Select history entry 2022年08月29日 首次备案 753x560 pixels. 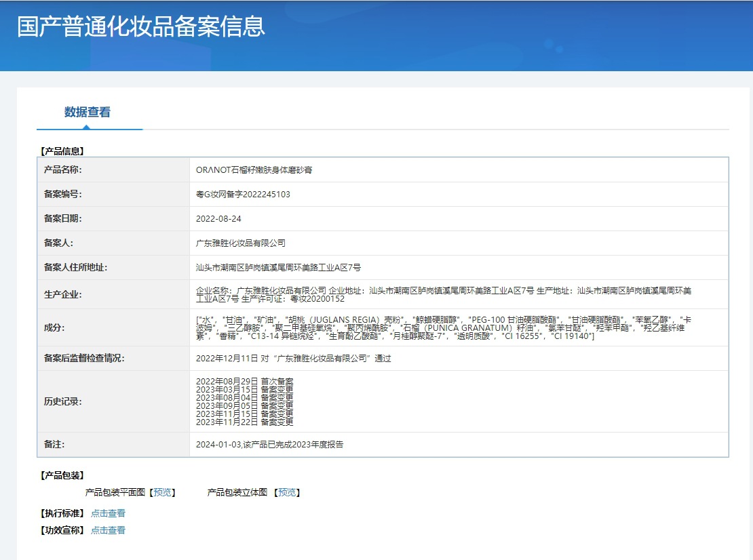point(244,382)
